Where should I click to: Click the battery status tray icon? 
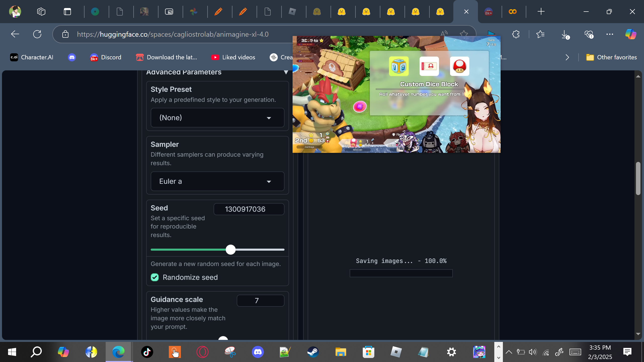click(x=520, y=352)
